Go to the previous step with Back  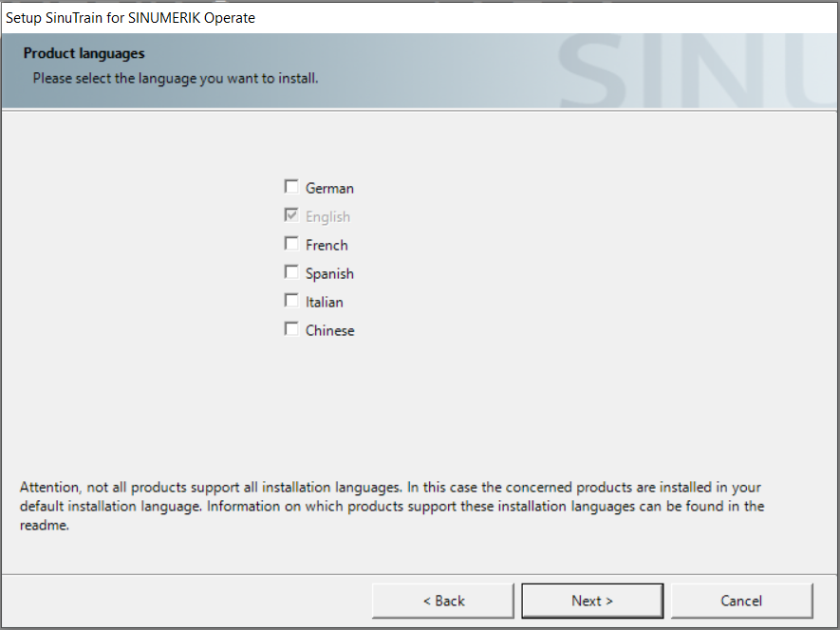click(x=443, y=601)
